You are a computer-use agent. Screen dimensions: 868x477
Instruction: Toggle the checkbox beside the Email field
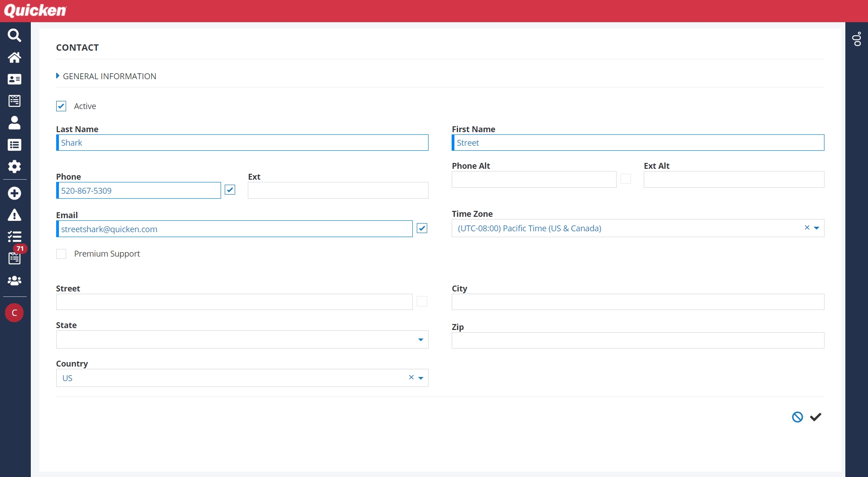(422, 229)
